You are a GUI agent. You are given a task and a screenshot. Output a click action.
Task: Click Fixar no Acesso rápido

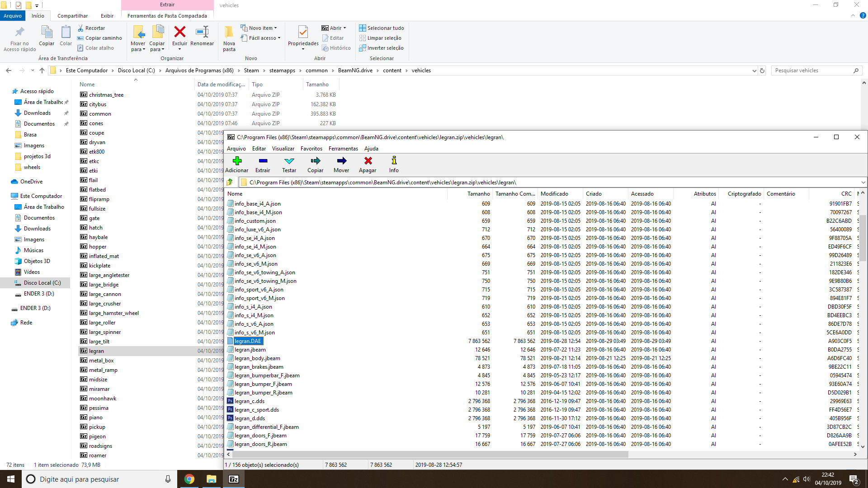click(19, 38)
